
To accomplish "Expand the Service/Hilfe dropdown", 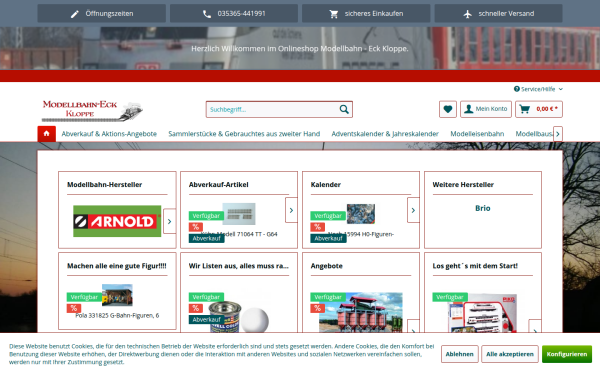I will pyautogui.click(x=538, y=89).
